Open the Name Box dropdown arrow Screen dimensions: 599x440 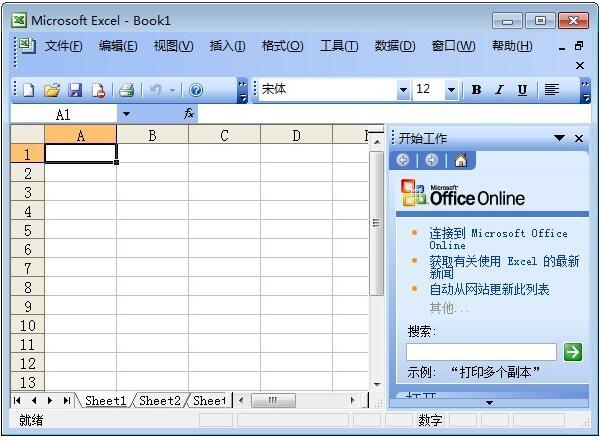(x=126, y=114)
